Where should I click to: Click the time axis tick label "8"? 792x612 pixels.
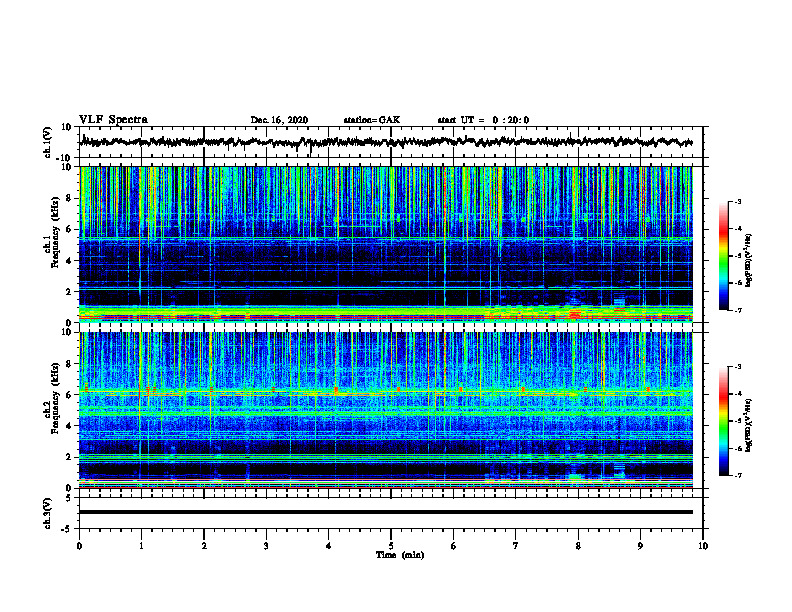578,546
